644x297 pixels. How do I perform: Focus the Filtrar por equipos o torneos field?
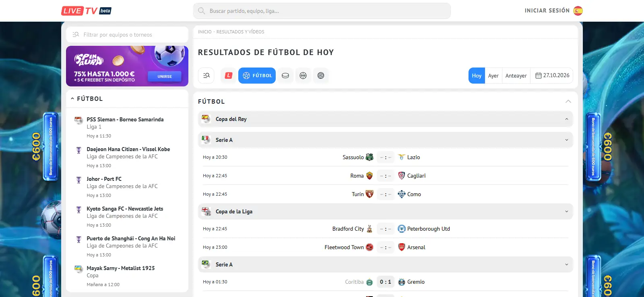tap(127, 35)
